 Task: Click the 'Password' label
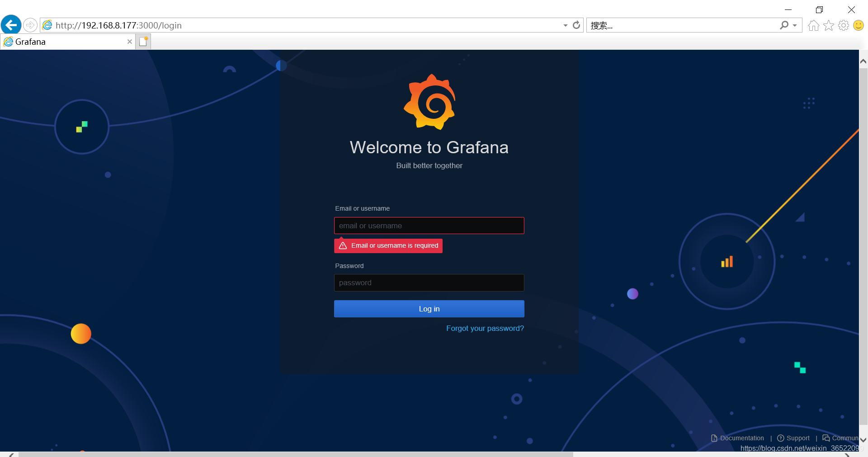point(349,266)
